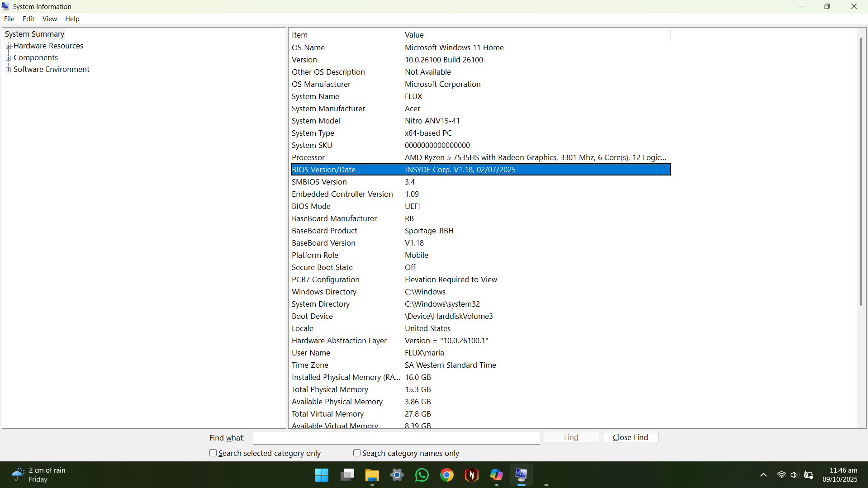This screenshot has height=488, width=868.
Task: Select the System Manufacturer row
Action: (x=480, y=109)
